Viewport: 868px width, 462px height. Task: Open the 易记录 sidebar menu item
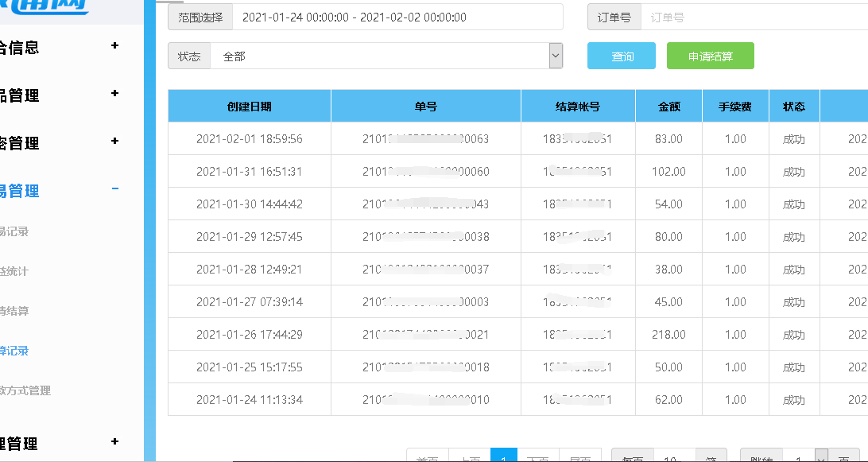coord(14,231)
